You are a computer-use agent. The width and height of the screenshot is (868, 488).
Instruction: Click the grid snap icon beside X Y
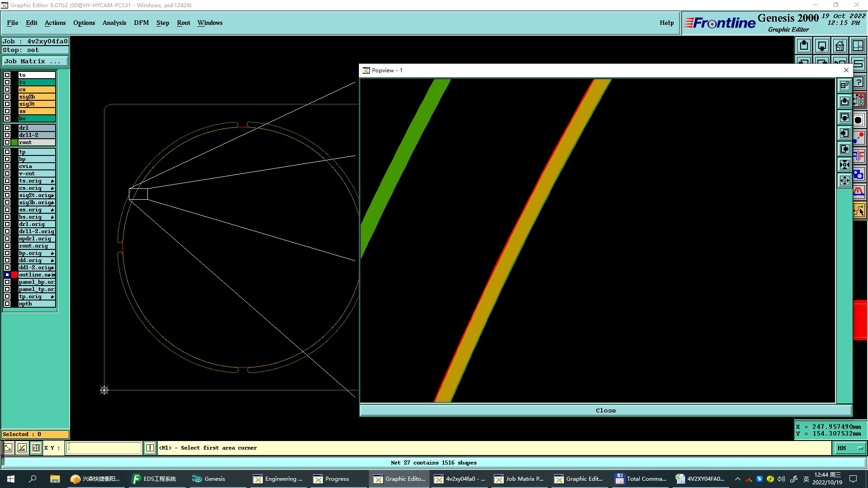[x=36, y=448]
